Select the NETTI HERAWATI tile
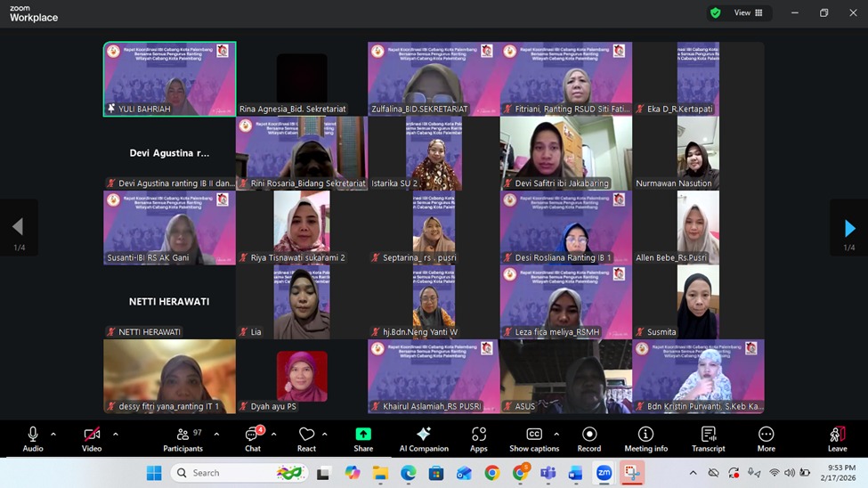 [169, 302]
